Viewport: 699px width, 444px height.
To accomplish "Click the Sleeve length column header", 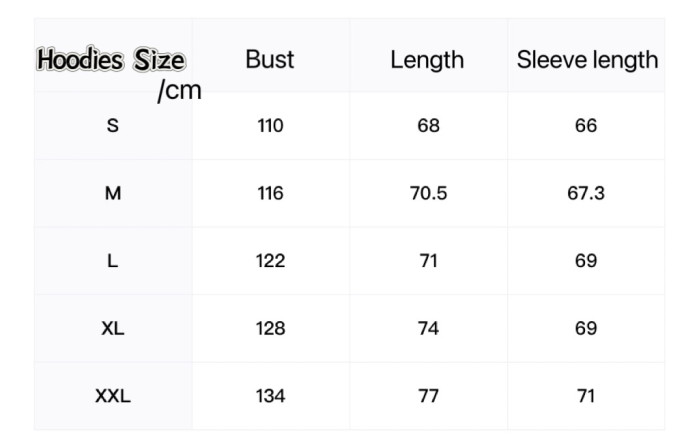I will tap(587, 59).
